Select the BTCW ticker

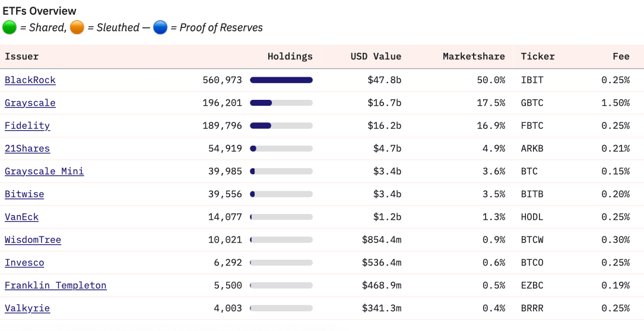[x=532, y=239]
